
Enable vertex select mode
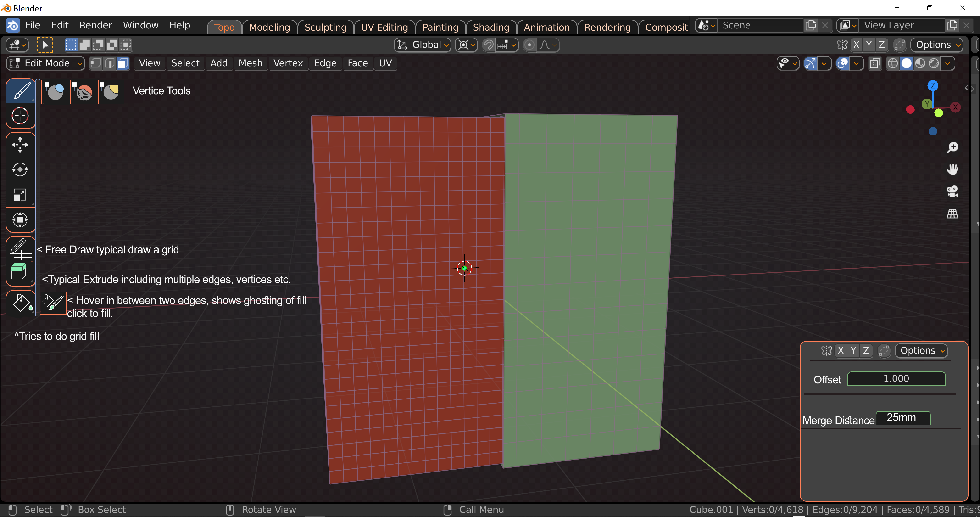pyautogui.click(x=96, y=63)
